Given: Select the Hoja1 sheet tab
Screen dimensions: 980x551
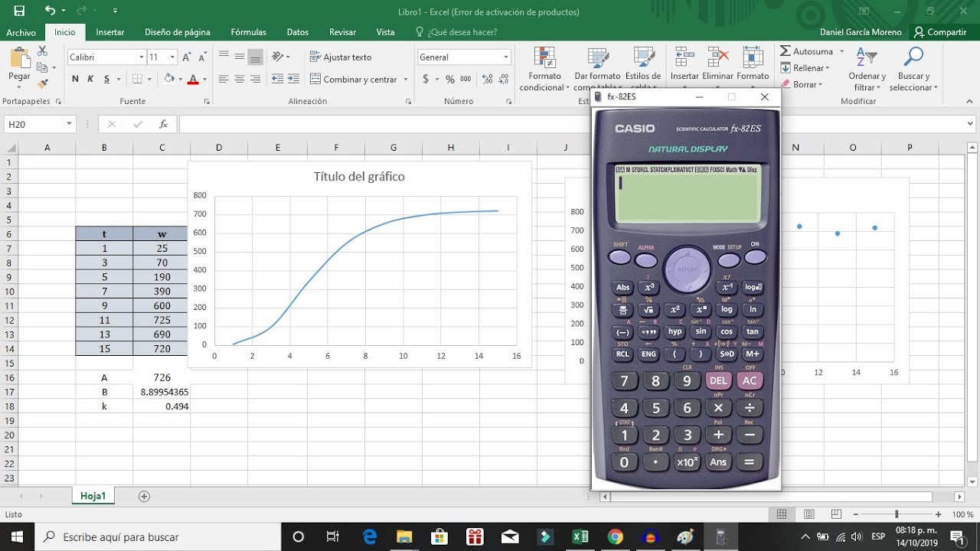Looking at the screenshot, I should click(93, 496).
